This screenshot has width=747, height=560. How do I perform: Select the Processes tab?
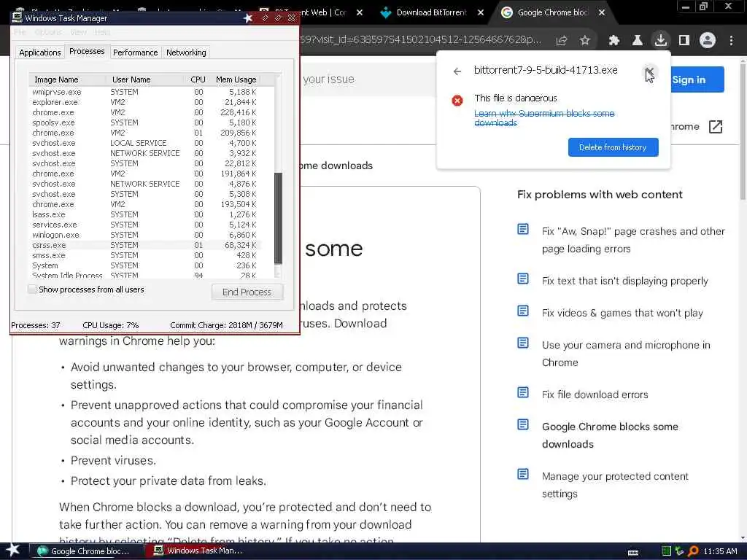(87, 51)
